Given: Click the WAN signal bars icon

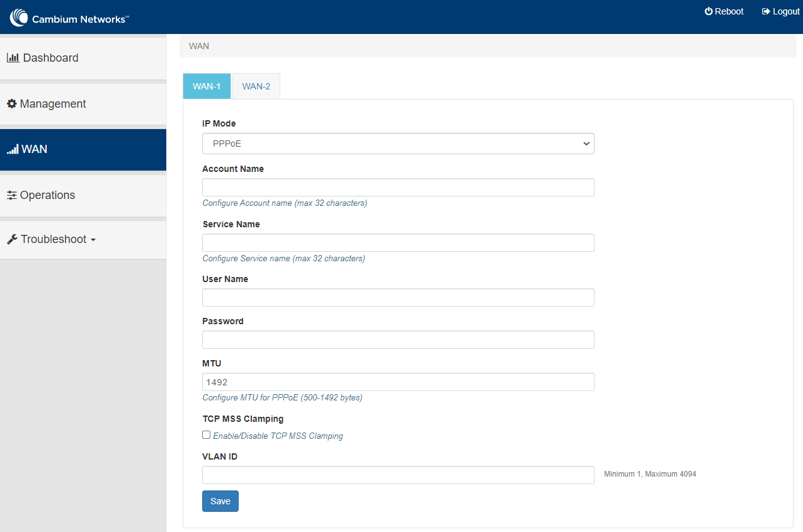Looking at the screenshot, I should 13,150.
